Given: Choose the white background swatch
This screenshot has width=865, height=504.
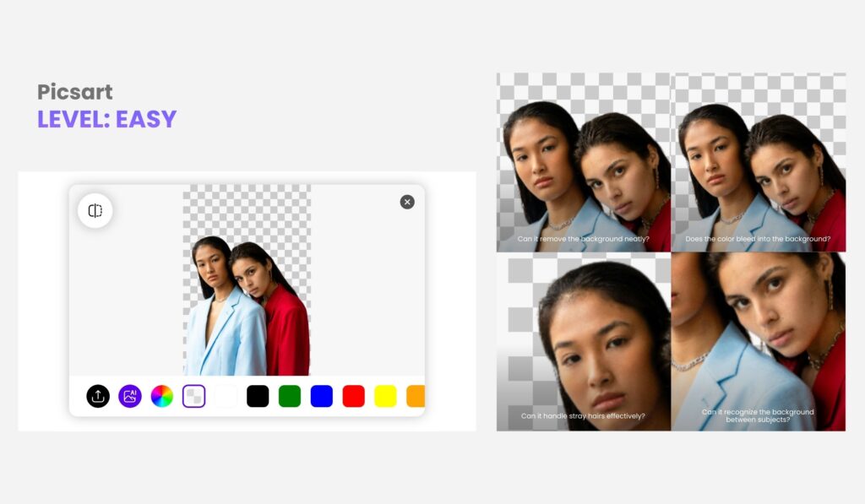Looking at the screenshot, I should [x=226, y=395].
